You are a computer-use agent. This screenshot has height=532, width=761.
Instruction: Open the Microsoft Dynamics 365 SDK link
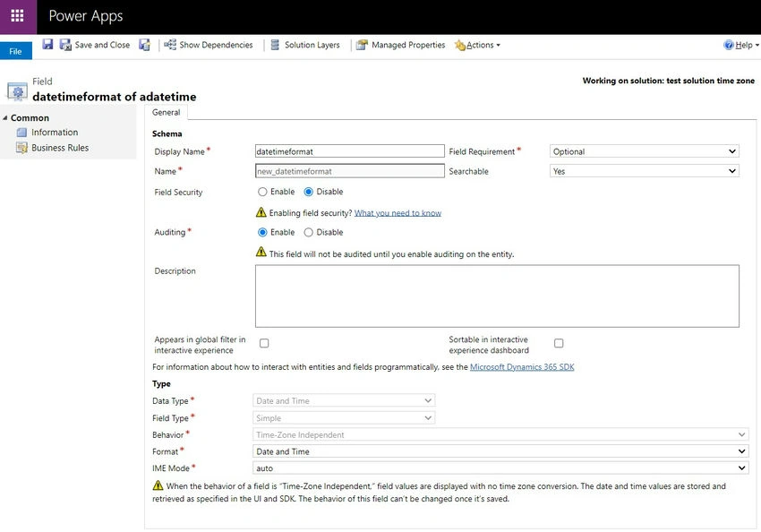[x=522, y=367]
